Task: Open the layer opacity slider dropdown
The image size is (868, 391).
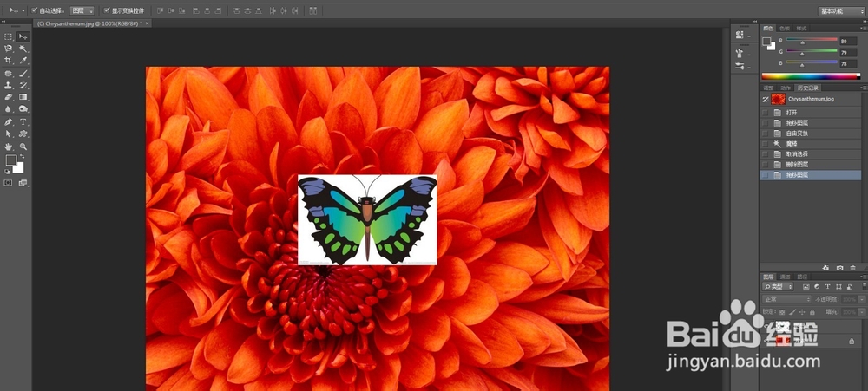Action: (x=862, y=299)
